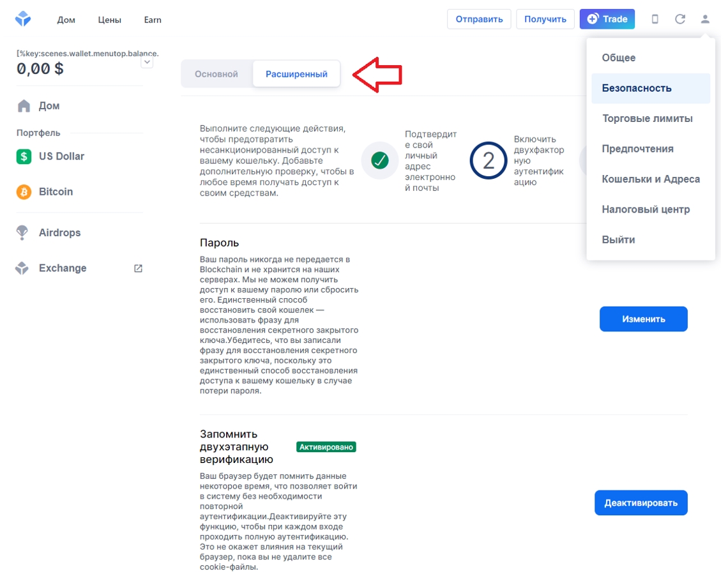This screenshot has width=728, height=576.
Task: Open Кошельки и Адреса menu item
Action: (x=651, y=179)
